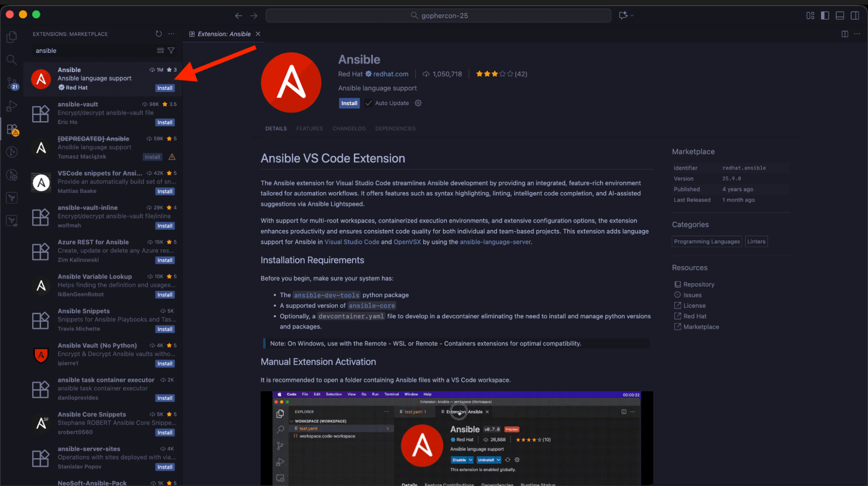Image resolution: width=868 pixels, height=486 pixels.
Task: Open Extensions panel more actions menu
Action: [x=172, y=34]
